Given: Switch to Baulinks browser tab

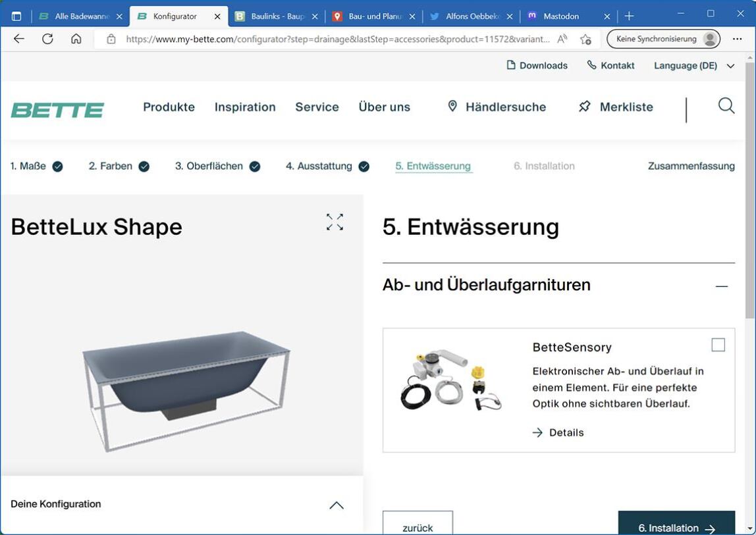Looking at the screenshot, I should point(276,16).
